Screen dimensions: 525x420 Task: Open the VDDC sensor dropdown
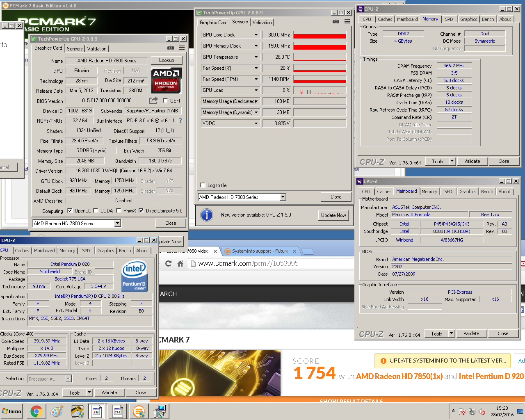pos(256,123)
